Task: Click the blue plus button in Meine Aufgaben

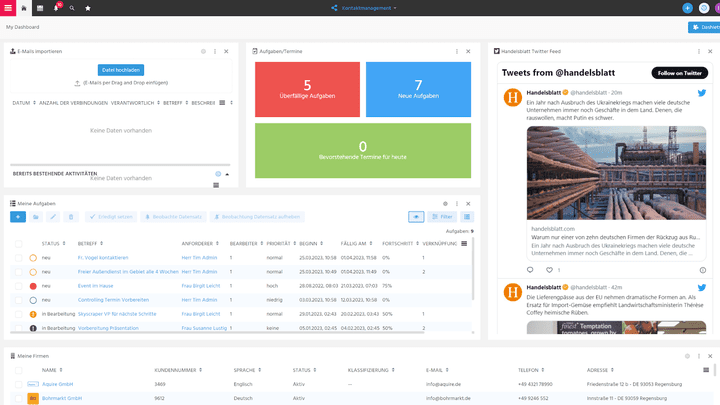Action: 18,216
